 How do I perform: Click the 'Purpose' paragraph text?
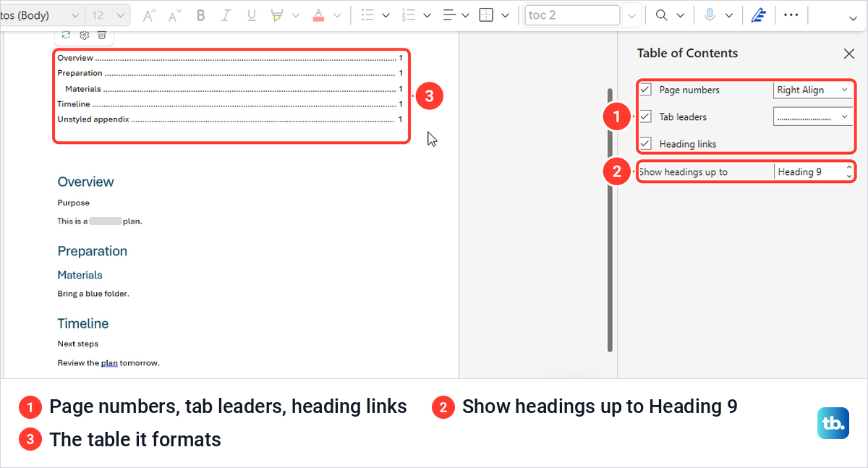74,203
